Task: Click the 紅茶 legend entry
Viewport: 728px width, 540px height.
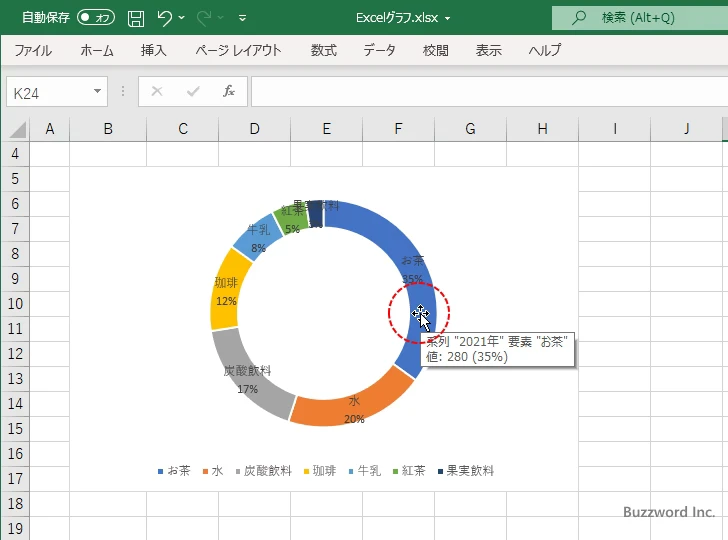Action: click(x=409, y=471)
